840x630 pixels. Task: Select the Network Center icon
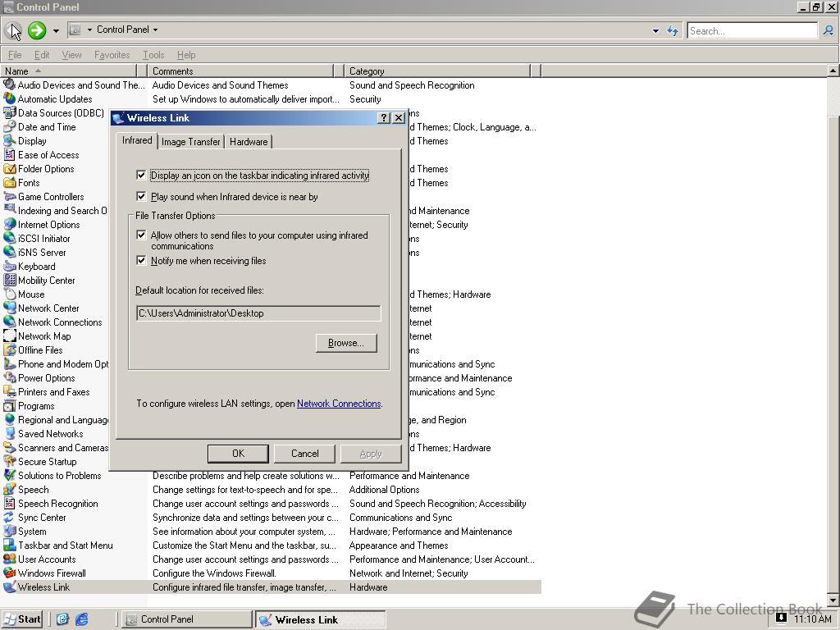10,308
